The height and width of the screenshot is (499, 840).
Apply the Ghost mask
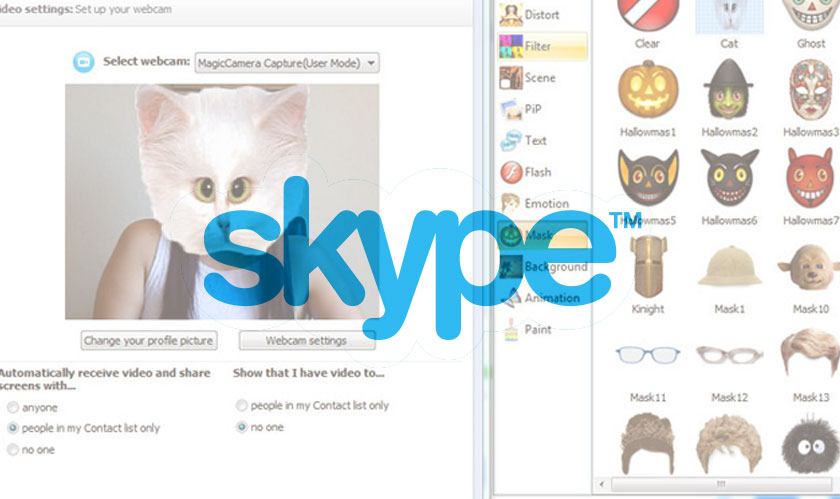811,15
